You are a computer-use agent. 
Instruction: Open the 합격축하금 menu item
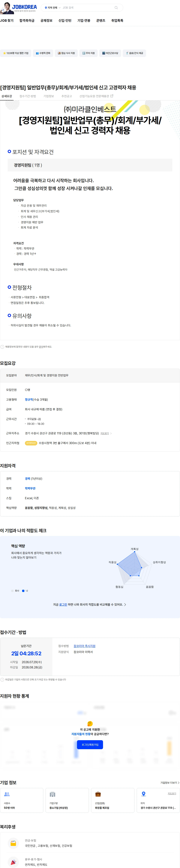(x=27, y=21)
